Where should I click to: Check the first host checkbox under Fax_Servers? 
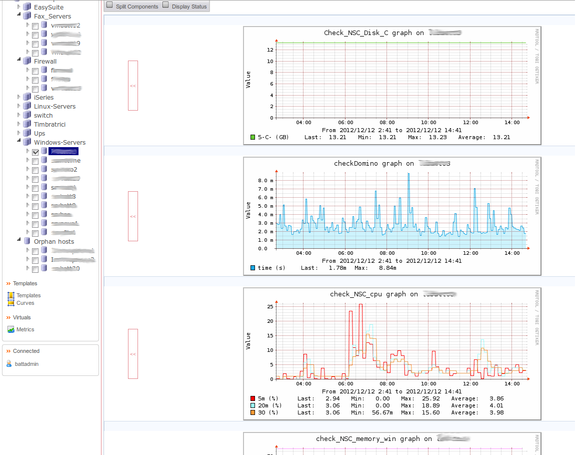[x=35, y=26]
